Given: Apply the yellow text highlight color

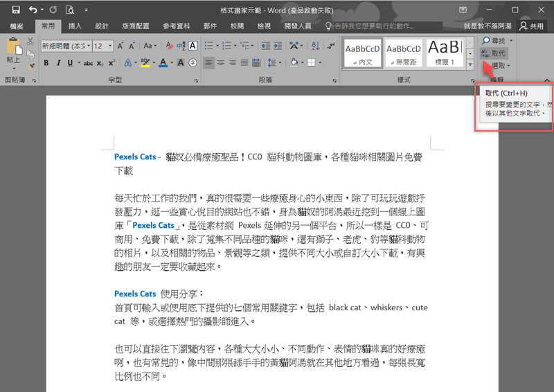Looking at the screenshot, I should 144,63.
